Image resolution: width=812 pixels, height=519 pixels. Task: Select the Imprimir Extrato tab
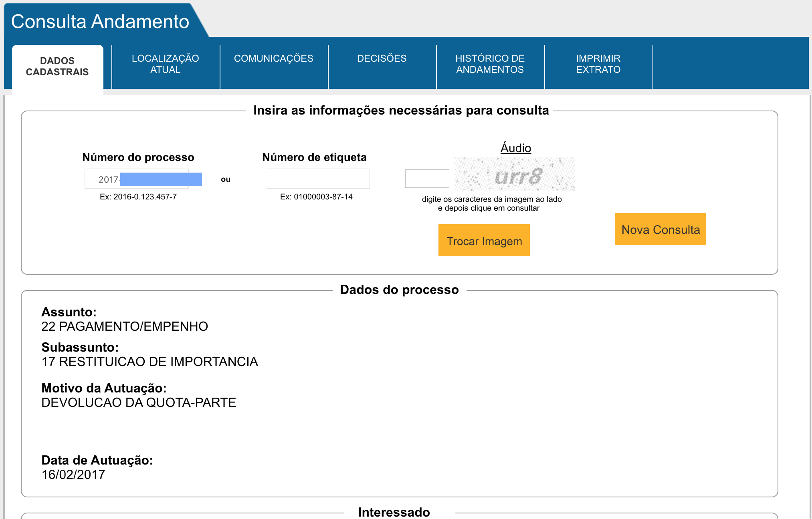coord(598,64)
